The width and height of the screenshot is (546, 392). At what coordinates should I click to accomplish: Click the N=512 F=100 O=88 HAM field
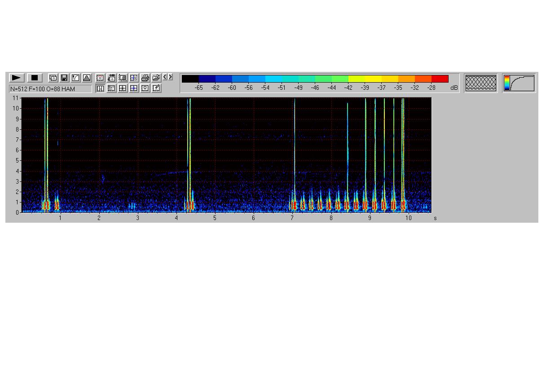click(50, 89)
